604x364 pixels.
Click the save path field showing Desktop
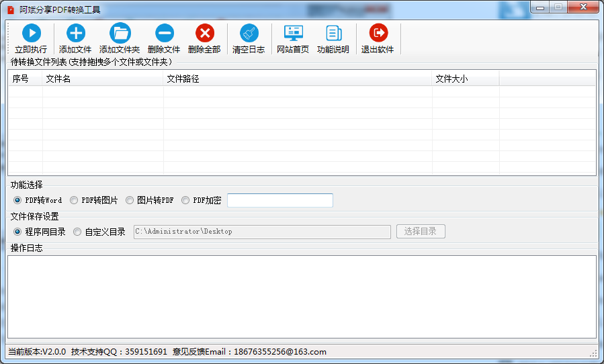click(262, 232)
